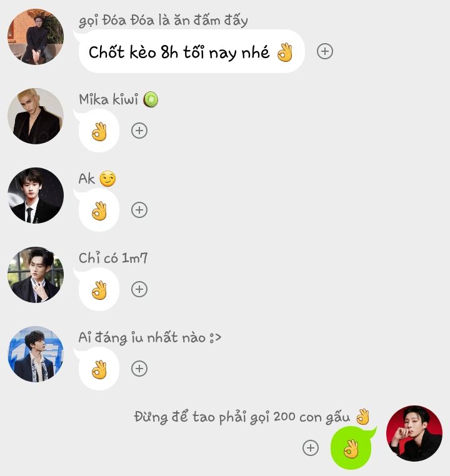
Task: Open avatar of 'gọi Đóa Đóa là ăn đấm đấy'
Action: pos(36,37)
